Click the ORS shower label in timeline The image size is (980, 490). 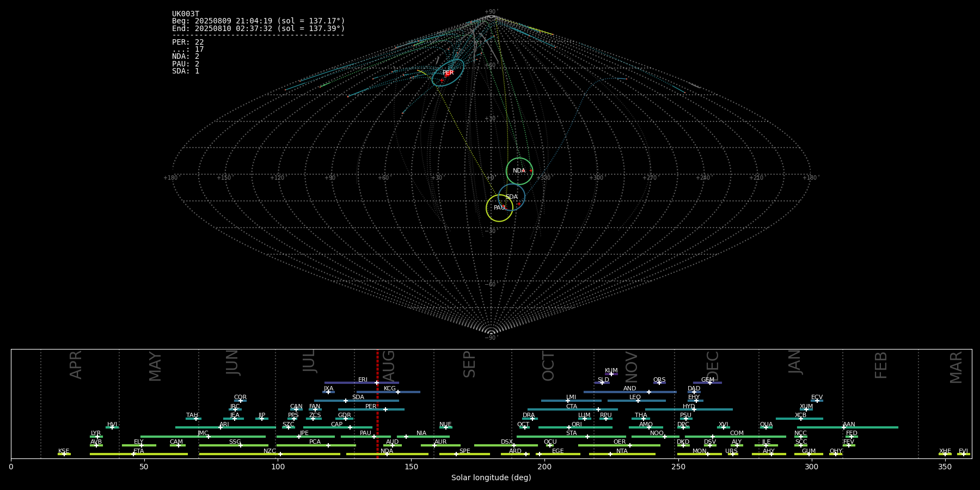pyautogui.click(x=659, y=380)
